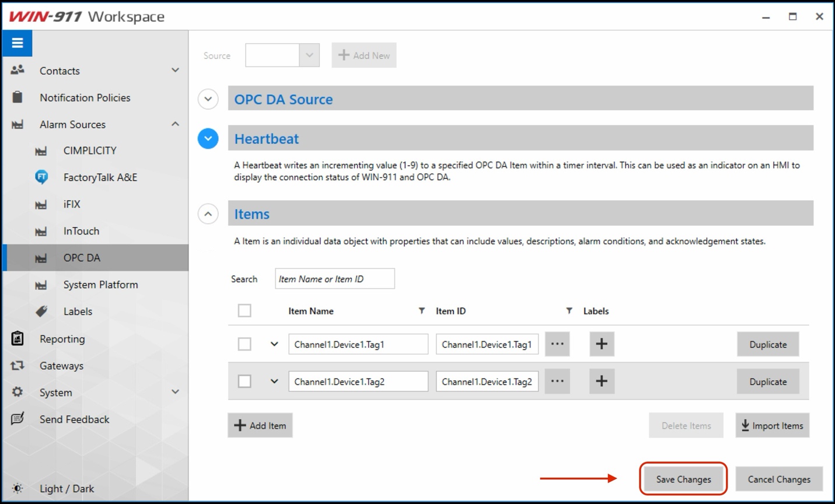Image resolution: width=835 pixels, height=504 pixels.
Task: Click Import Items button
Action: tap(772, 425)
